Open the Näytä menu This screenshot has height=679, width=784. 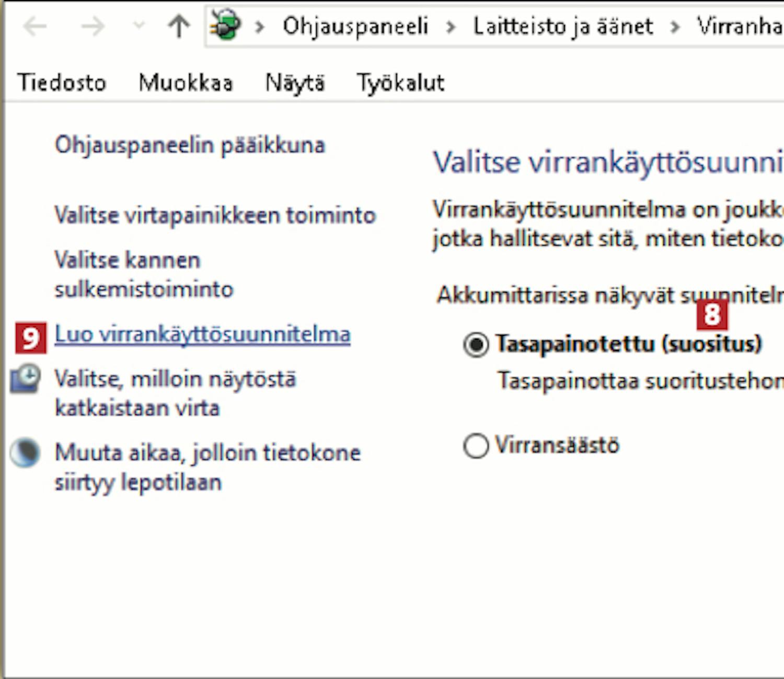[295, 83]
